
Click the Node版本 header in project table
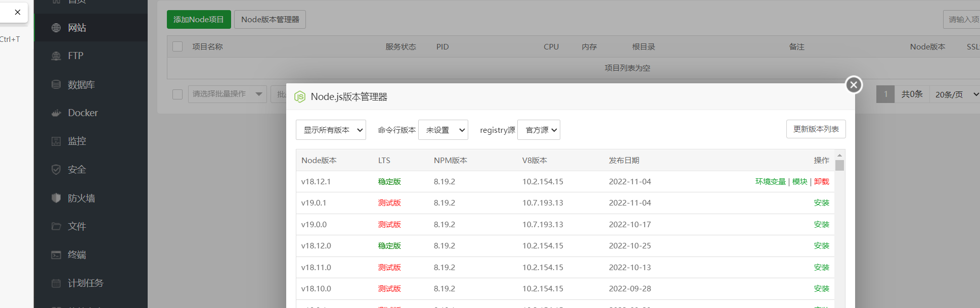(927, 46)
